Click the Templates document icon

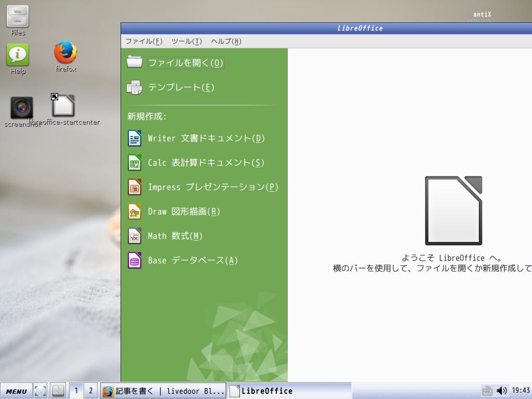click(x=135, y=87)
